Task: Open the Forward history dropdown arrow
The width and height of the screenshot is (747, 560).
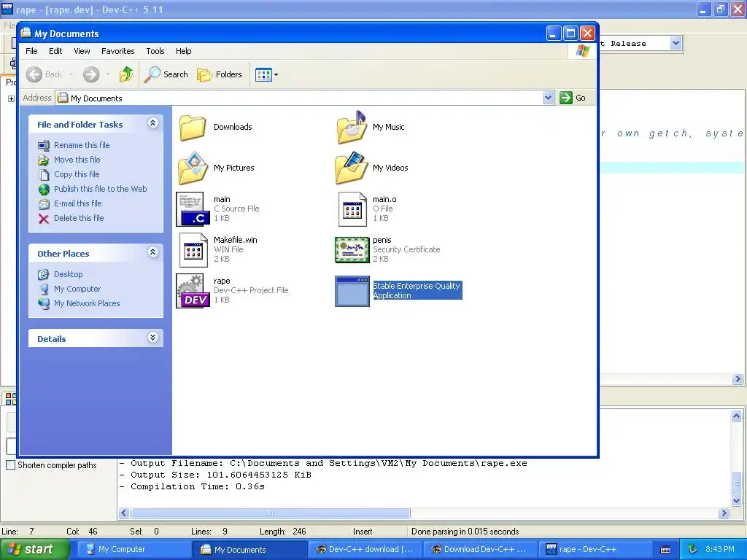Action: [108, 74]
